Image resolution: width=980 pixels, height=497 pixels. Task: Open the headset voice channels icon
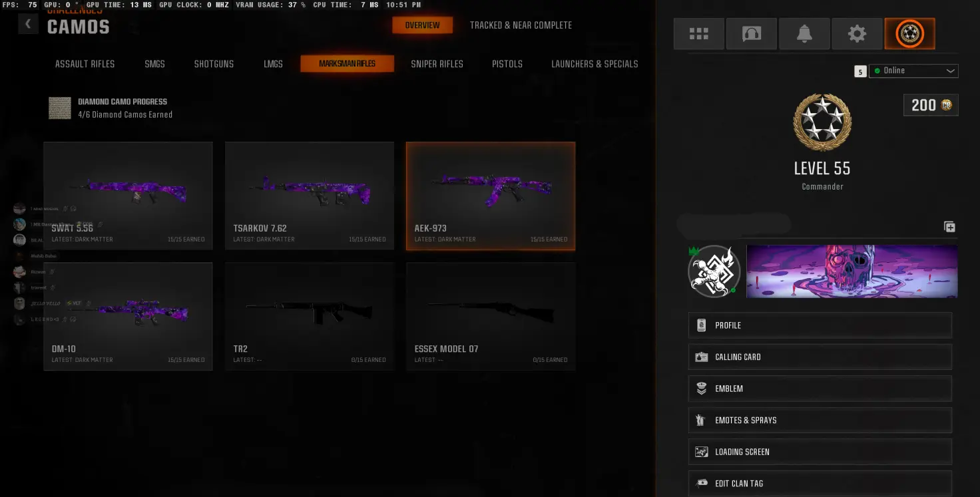coord(751,34)
